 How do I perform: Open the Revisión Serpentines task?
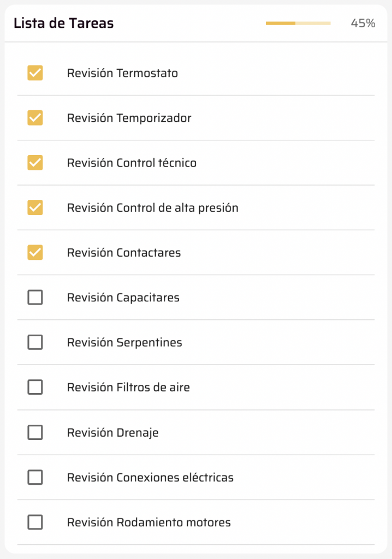pos(123,342)
